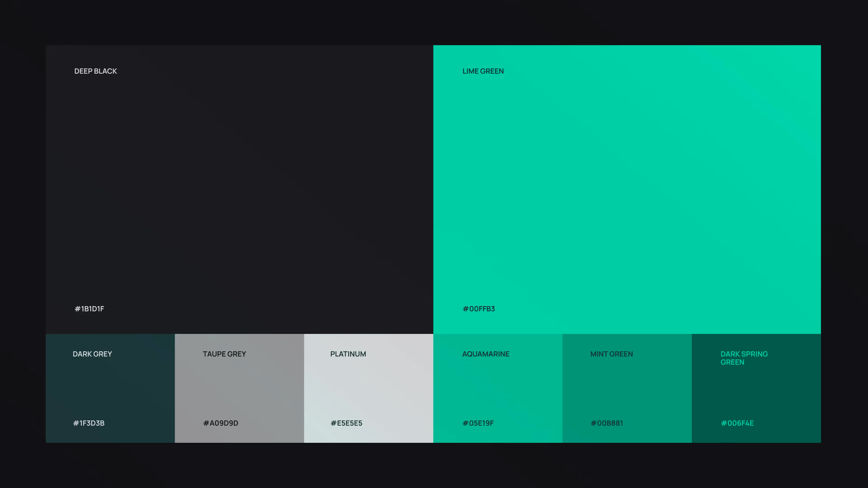868x488 pixels.
Task: Select the Dark Spring Green swatch
Action: (x=756, y=388)
